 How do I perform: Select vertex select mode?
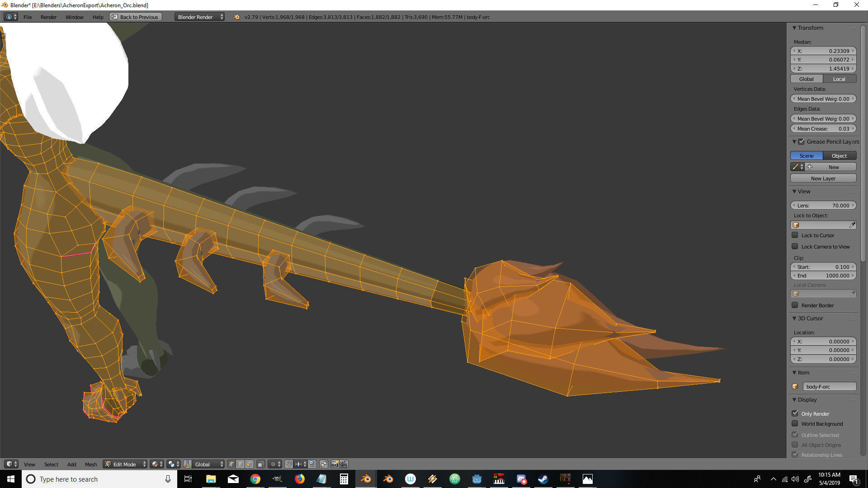click(x=231, y=464)
